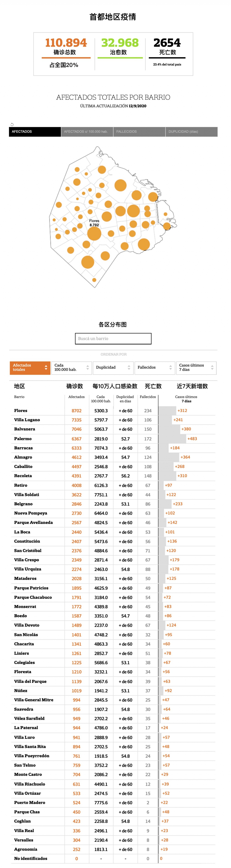Click the Buscá un barrio search field
231x868 pixels.
[x=113, y=338]
